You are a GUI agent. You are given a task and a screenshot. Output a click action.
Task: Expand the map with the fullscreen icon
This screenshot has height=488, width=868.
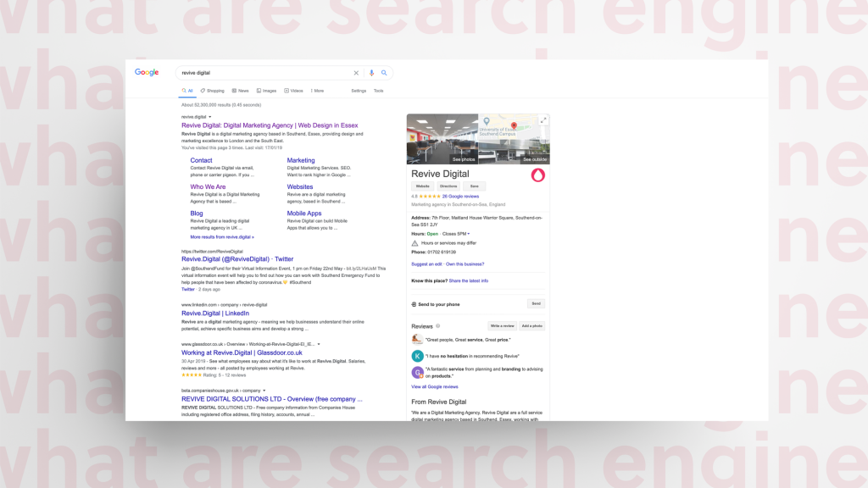click(x=543, y=120)
